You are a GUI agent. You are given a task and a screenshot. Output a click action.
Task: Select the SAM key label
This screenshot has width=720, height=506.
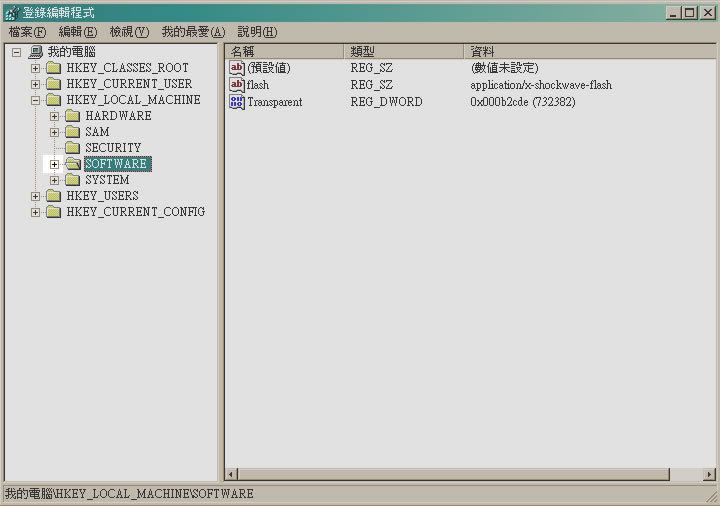click(97, 132)
